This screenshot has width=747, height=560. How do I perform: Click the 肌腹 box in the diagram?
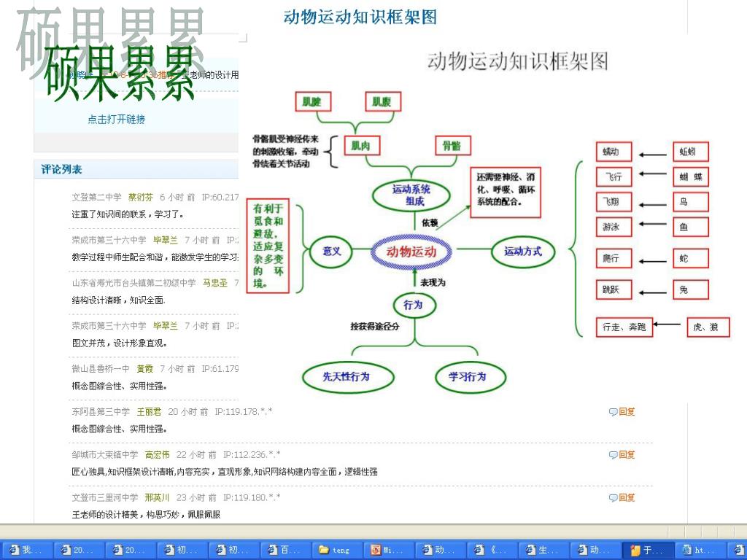click(383, 101)
